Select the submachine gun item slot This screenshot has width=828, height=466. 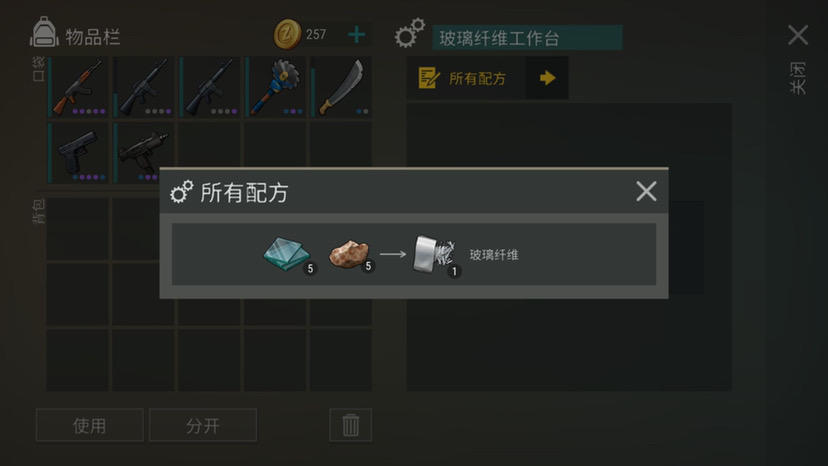click(x=144, y=153)
